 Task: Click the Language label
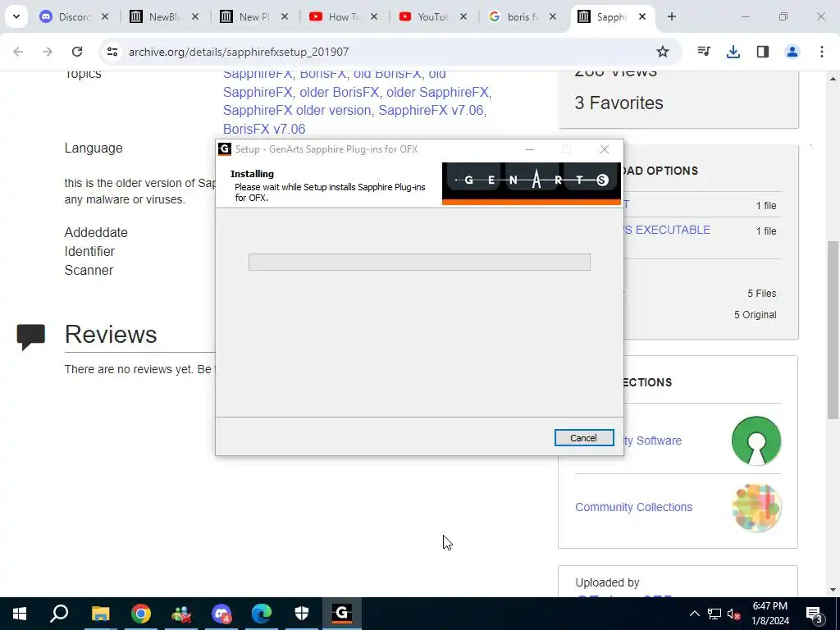tap(94, 148)
